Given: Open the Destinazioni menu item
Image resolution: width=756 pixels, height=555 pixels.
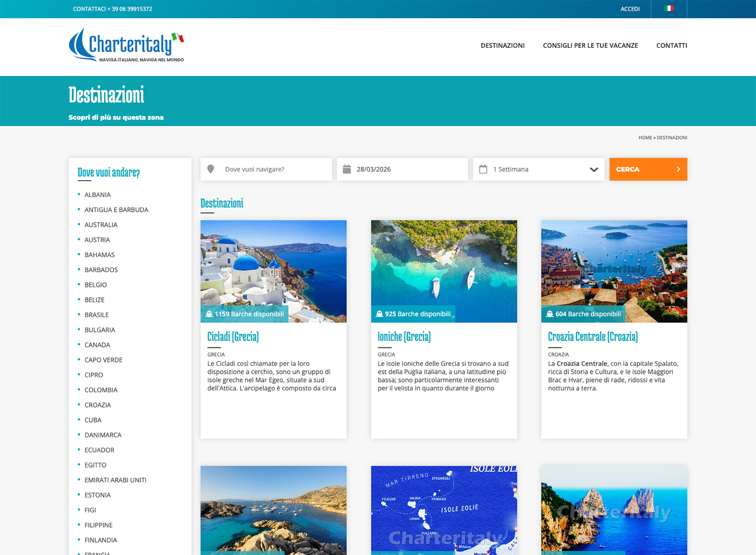Looking at the screenshot, I should coord(502,45).
